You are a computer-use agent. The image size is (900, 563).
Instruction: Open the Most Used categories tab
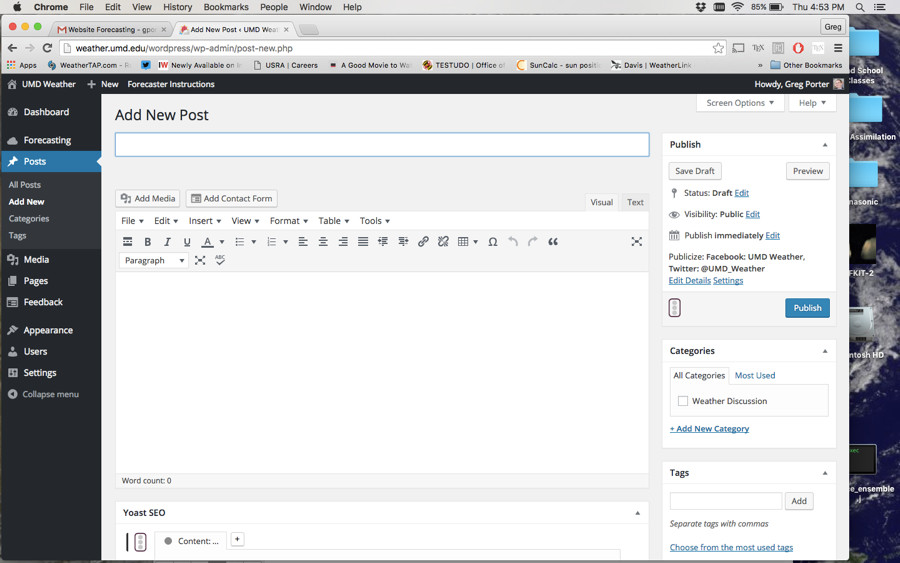coord(754,376)
